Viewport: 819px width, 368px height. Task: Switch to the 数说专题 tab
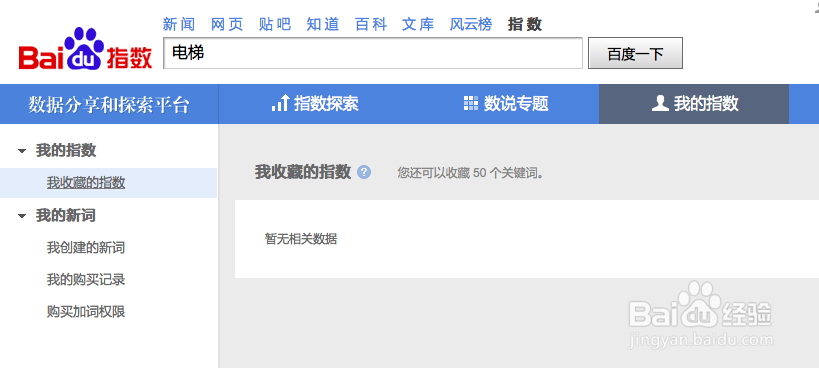tap(505, 103)
